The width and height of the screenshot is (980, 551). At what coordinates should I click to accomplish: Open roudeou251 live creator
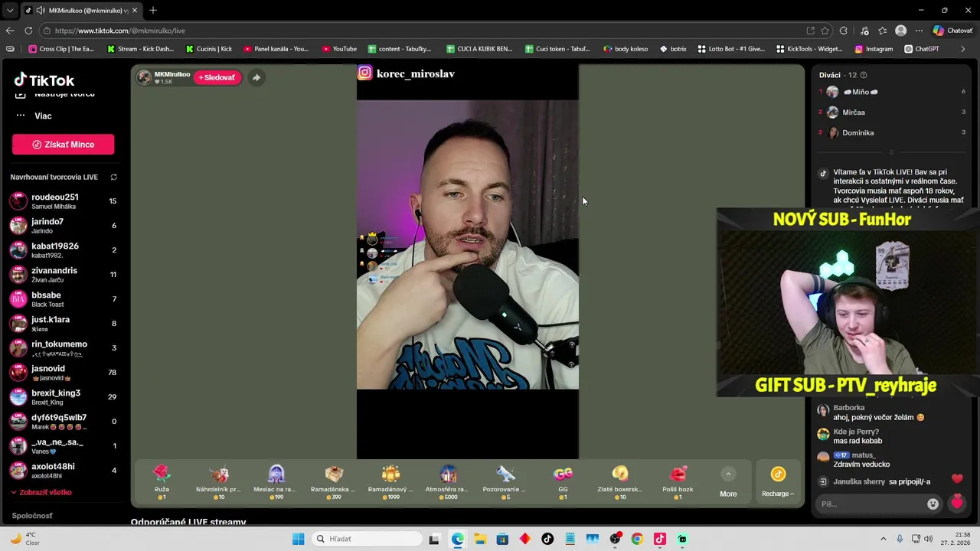(x=63, y=201)
